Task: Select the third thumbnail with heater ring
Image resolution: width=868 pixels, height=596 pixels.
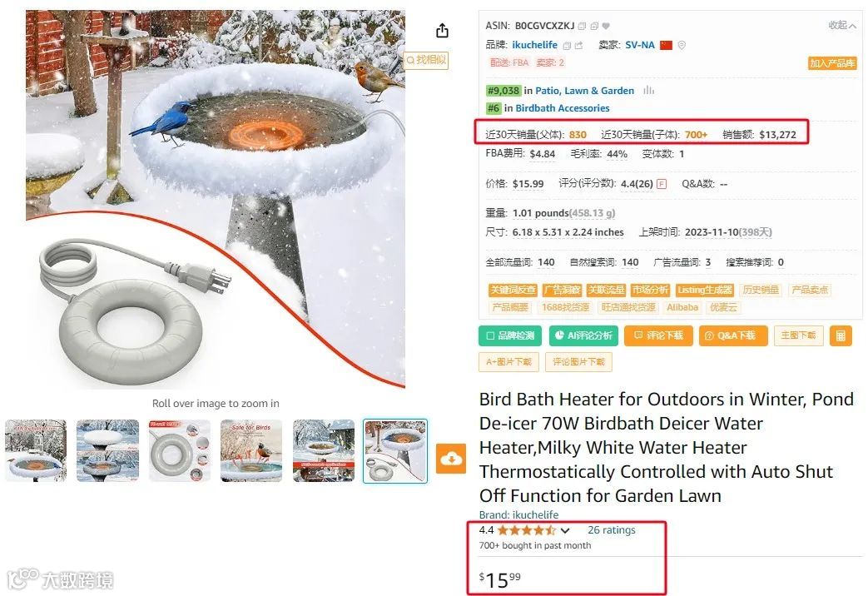Action: pyautogui.click(x=180, y=450)
